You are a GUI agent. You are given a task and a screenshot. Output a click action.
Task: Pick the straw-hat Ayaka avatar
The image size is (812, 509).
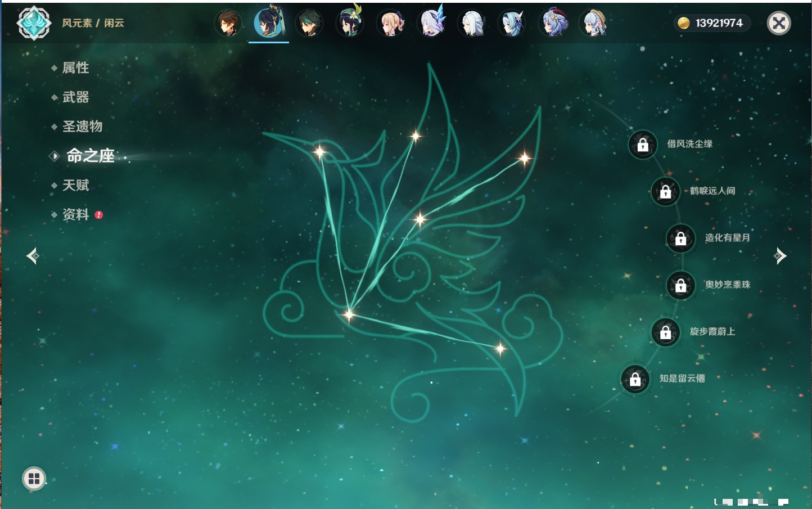(594, 24)
